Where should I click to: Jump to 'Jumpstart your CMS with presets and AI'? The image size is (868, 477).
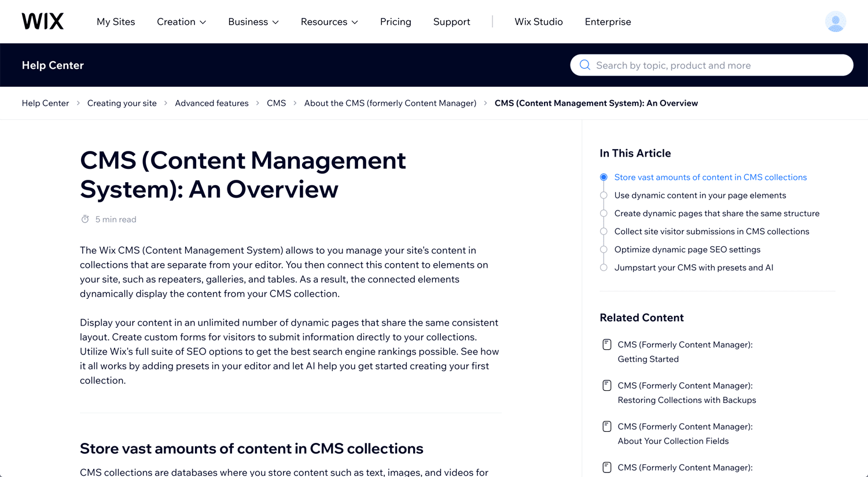694,268
